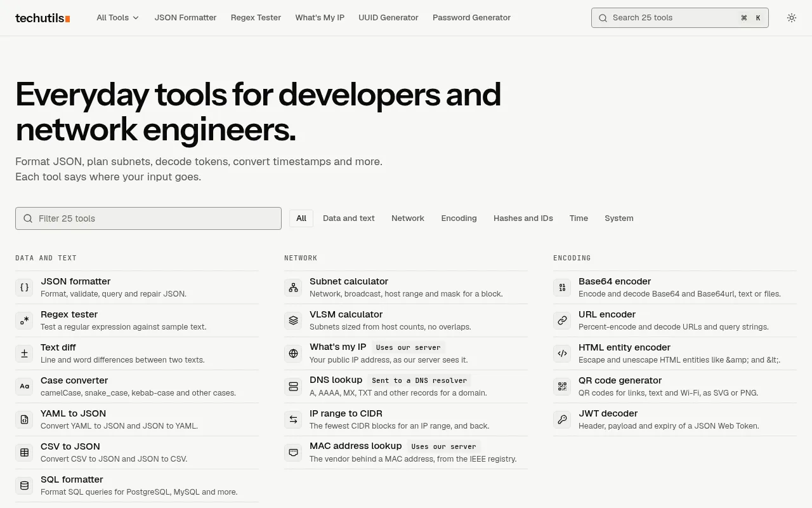Click the JWT decoder key icon
The image size is (812, 508).
click(562, 419)
